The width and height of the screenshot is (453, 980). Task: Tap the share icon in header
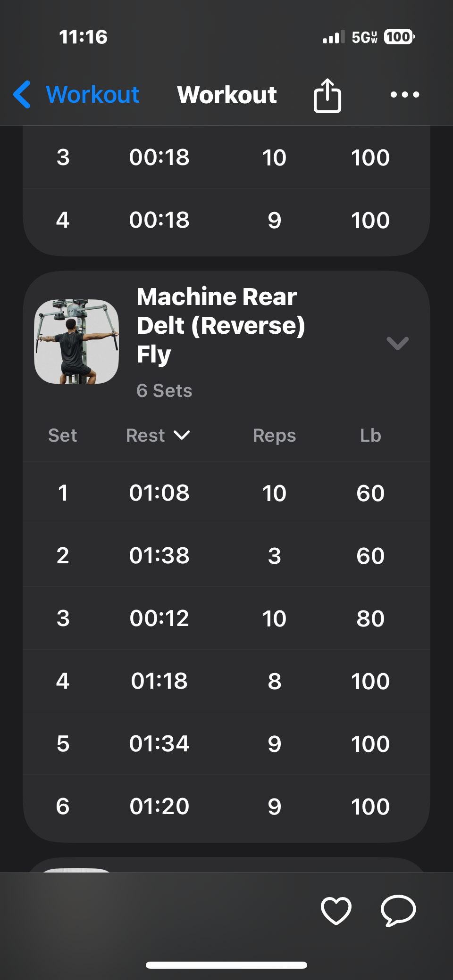(327, 95)
